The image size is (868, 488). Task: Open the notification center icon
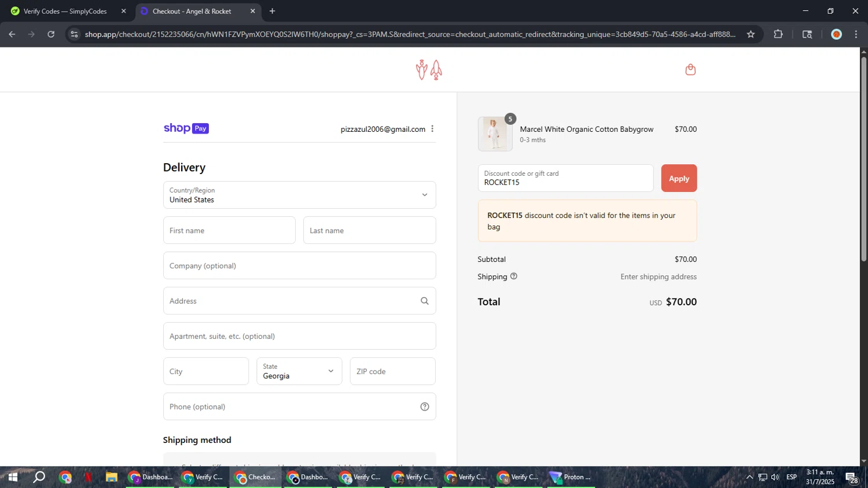[x=852, y=478]
